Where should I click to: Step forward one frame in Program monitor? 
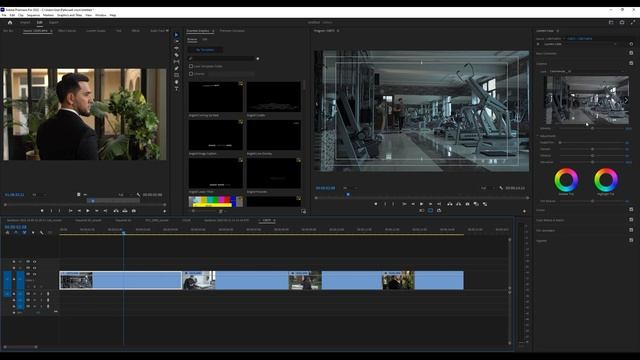click(x=430, y=204)
